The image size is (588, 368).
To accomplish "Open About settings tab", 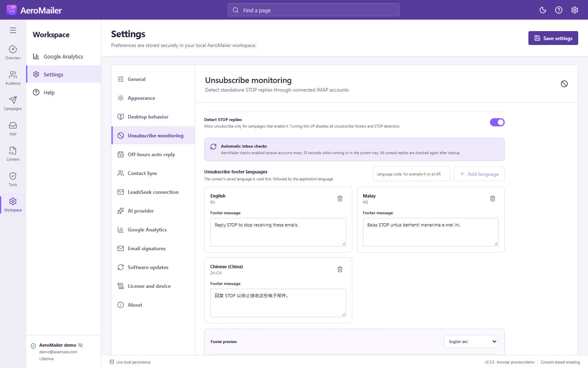I will pos(153,305).
